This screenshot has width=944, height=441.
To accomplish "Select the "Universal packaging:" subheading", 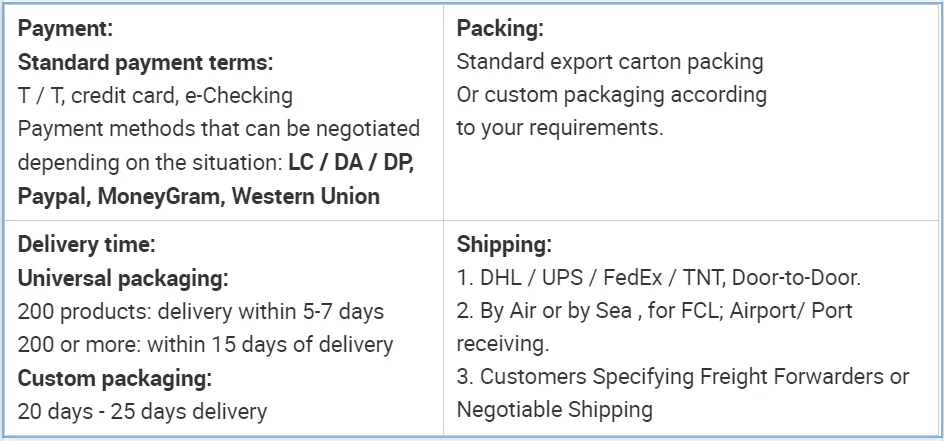I will tap(123, 277).
